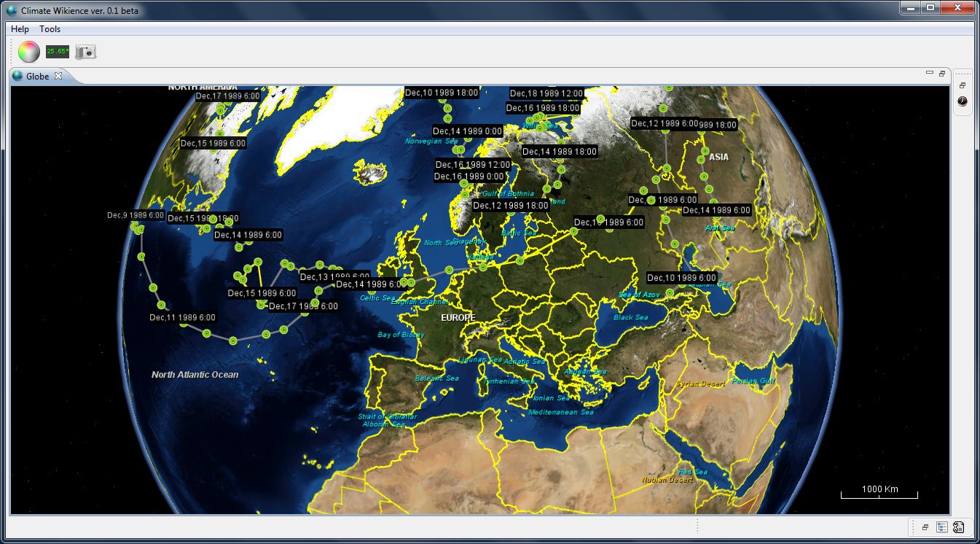Screen dimensions: 980x544
Task: Restore the minimized right side panel
Action: click(963, 85)
